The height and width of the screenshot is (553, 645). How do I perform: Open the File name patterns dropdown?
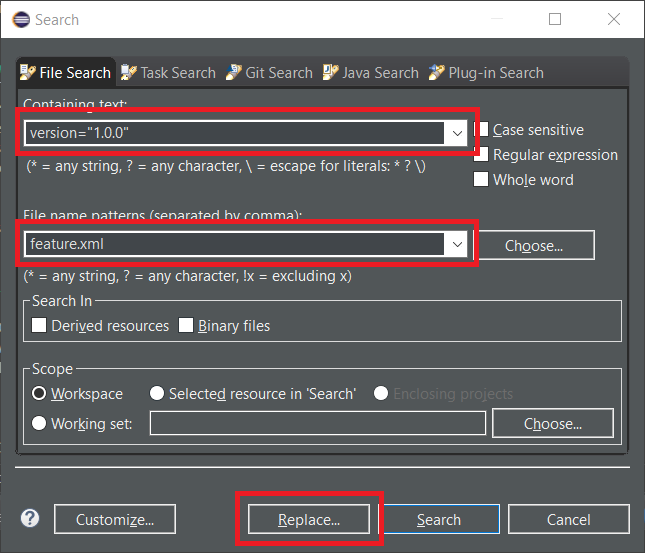(x=457, y=244)
